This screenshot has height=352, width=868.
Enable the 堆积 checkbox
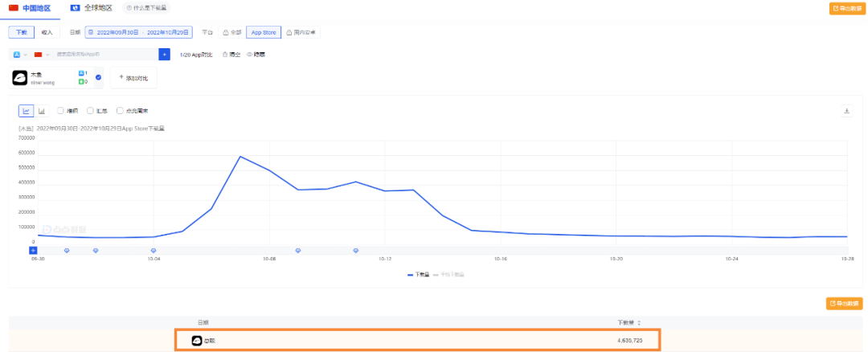click(x=61, y=111)
